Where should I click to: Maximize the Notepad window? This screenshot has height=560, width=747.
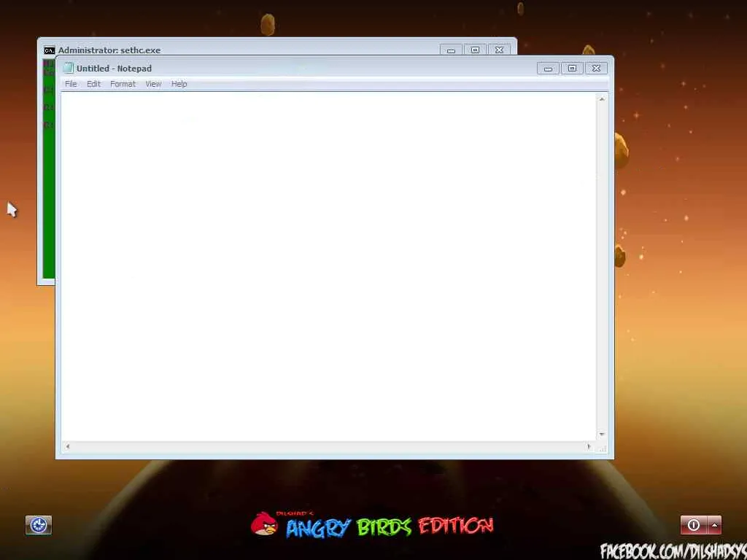tap(572, 69)
